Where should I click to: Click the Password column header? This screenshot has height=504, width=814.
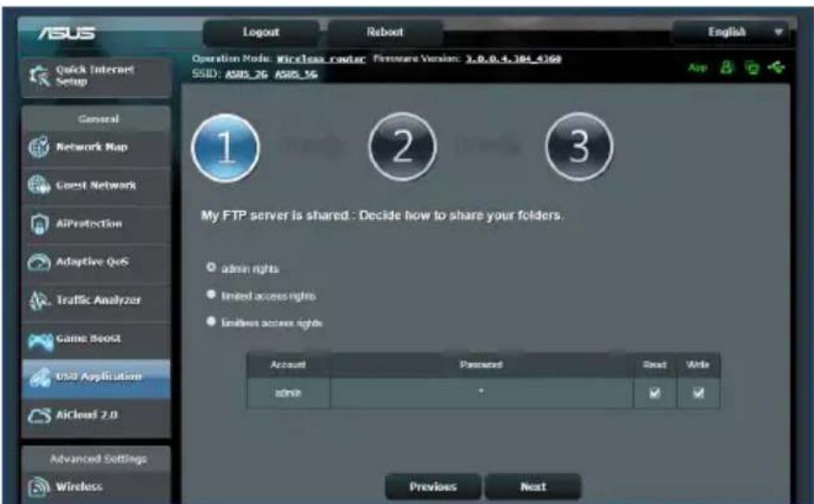coord(481,365)
